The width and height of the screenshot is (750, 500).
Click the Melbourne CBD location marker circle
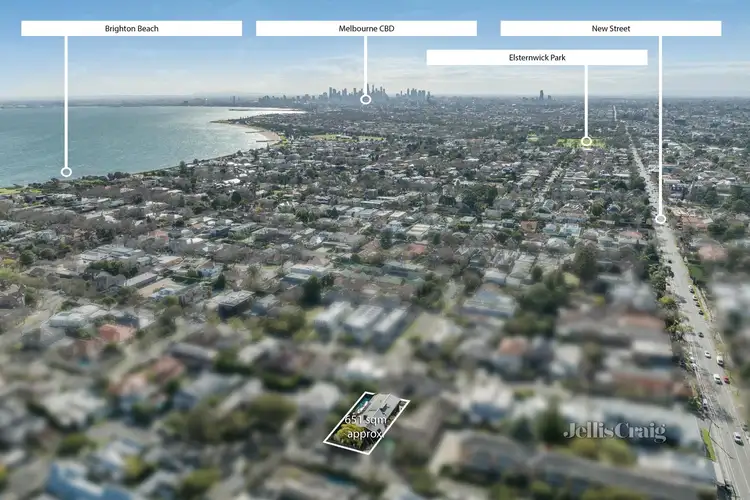[x=366, y=100]
